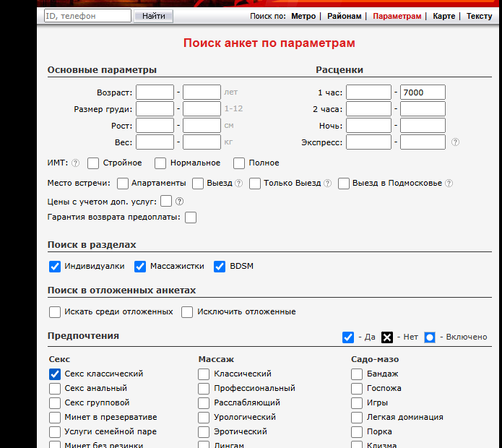Screen dimensions: 502x448
Task: Click the minimum Возраст field
Action: 155,92
